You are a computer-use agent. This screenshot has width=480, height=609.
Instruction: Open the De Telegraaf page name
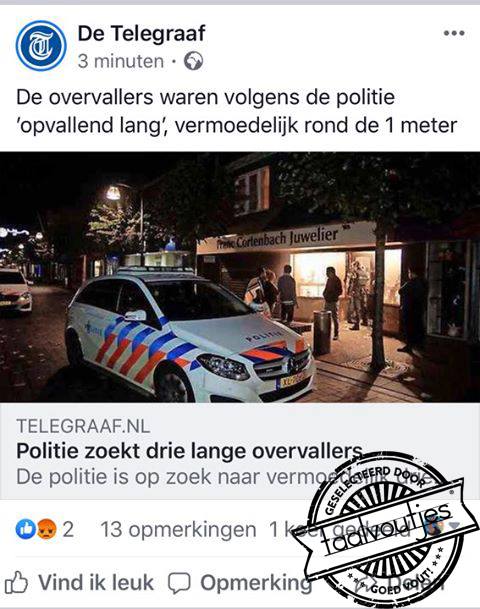click(141, 33)
